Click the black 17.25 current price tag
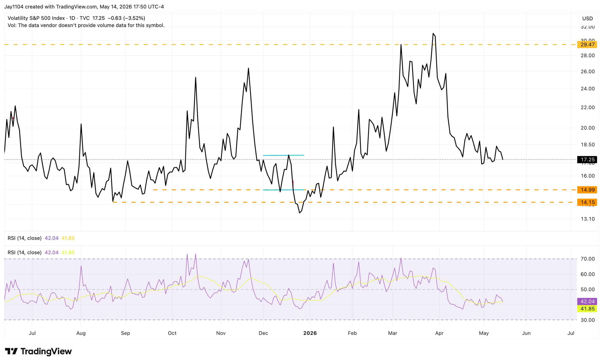The height and width of the screenshot is (364, 603). (587, 160)
